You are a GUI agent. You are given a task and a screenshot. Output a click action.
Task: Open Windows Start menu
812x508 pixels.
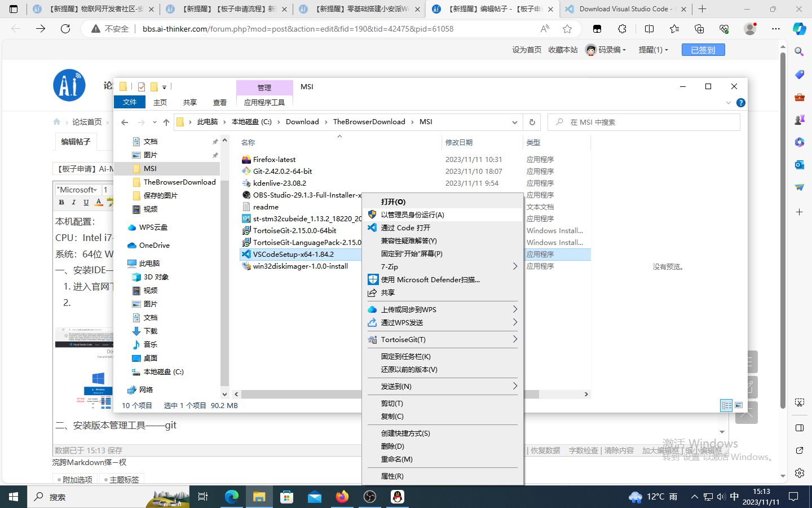(14, 497)
